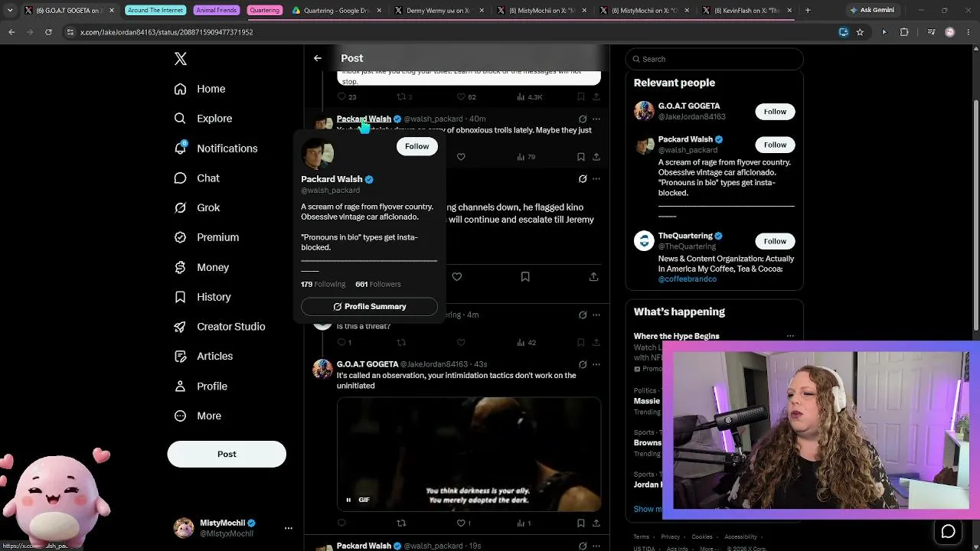Launch Grok from the sidebar
Image resolution: width=980 pixels, height=551 pixels.
[197, 207]
